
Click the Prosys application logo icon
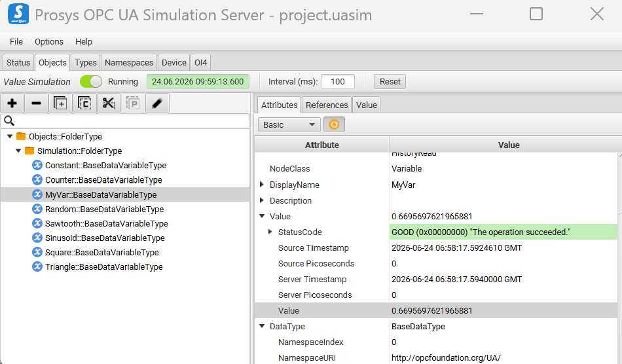[x=18, y=14]
